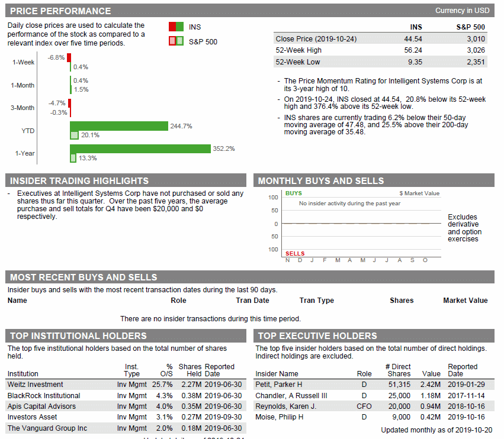
Task: Click the -4.7% 3-Month value
Action: [57, 103]
